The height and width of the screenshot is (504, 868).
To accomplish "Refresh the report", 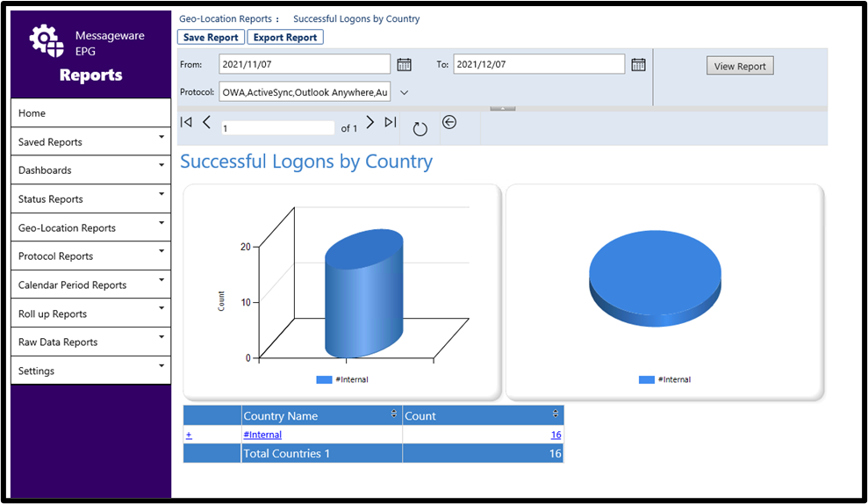I will point(420,129).
